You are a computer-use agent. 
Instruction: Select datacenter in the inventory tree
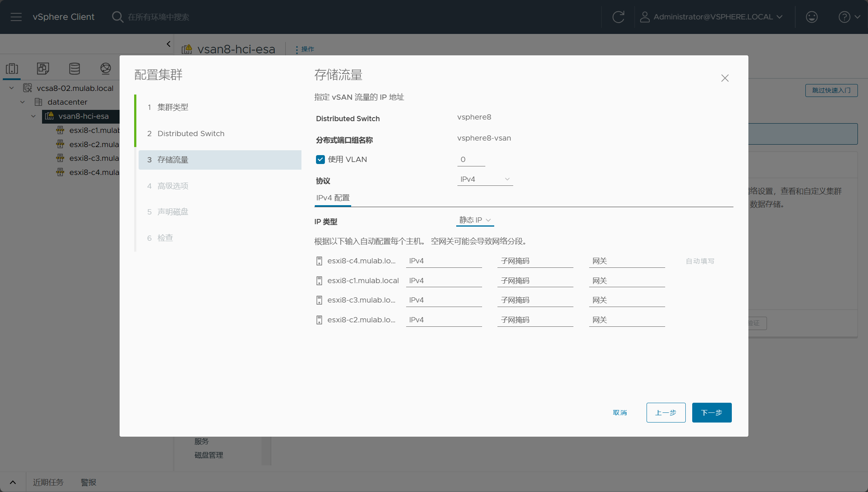click(x=67, y=102)
